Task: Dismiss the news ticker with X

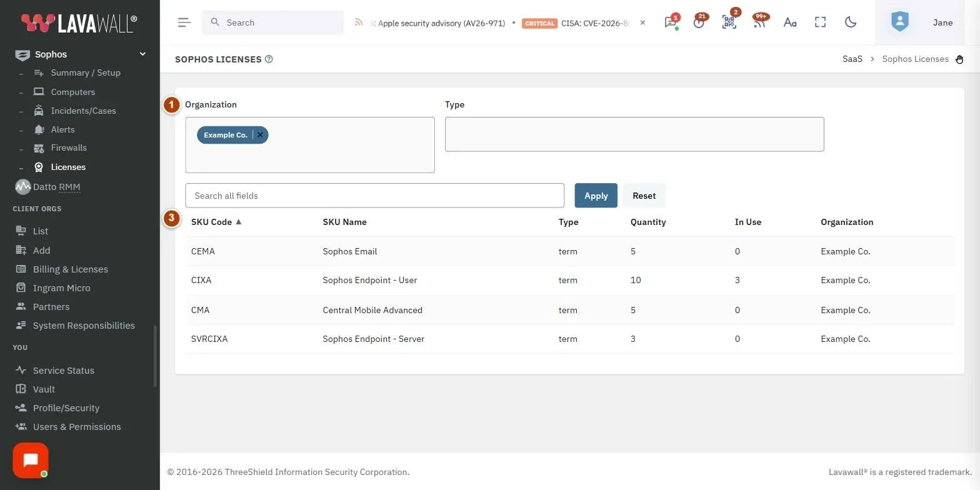Action: [x=642, y=23]
